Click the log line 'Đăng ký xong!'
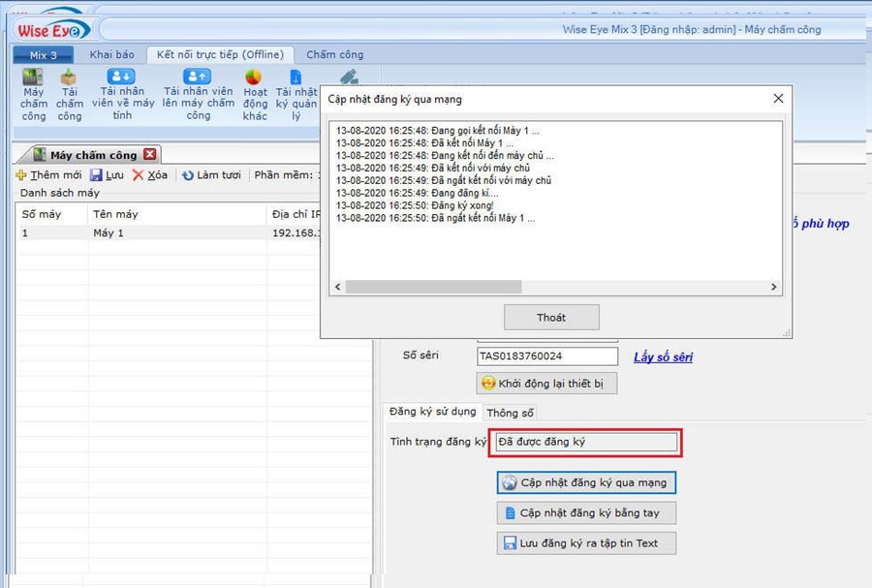 415,205
